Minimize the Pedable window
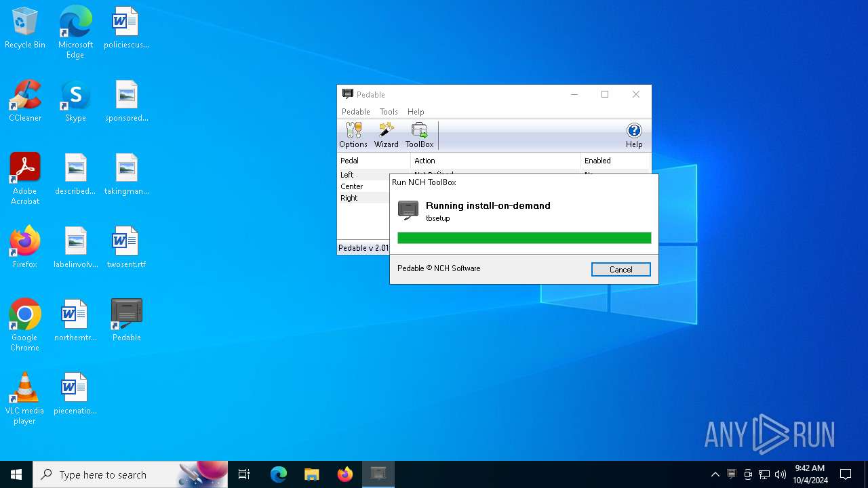This screenshot has height=488, width=868. click(574, 94)
